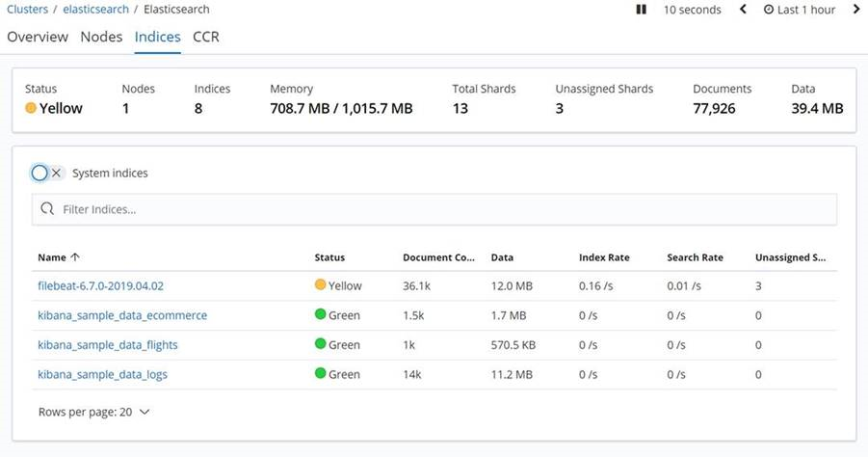Go to the previous time range with the left arrow
The width and height of the screenshot is (868, 457).
(743, 10)
